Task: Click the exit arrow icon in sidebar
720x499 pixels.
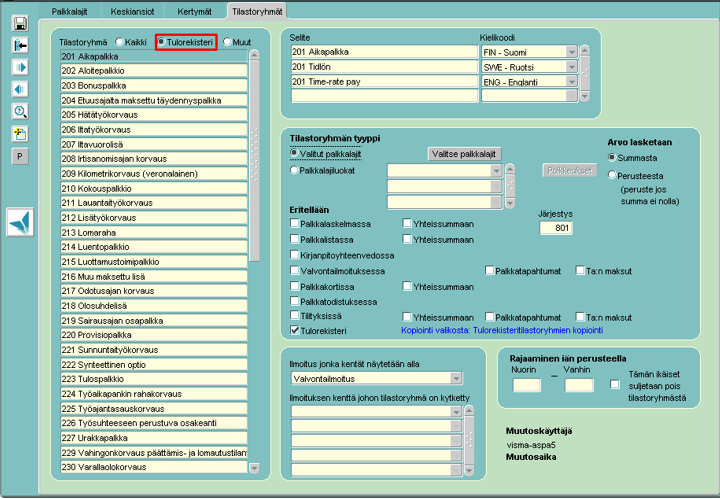Action: pyautogui.click(x=20, y=45)
